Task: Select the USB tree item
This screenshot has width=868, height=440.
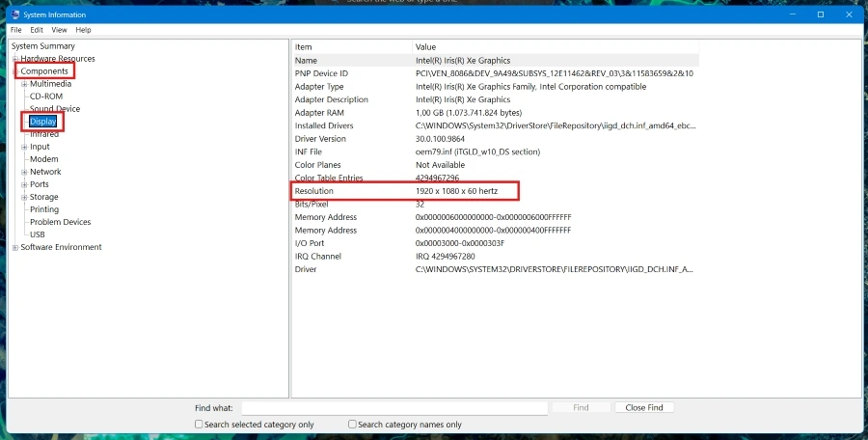Action: (37, 234)
